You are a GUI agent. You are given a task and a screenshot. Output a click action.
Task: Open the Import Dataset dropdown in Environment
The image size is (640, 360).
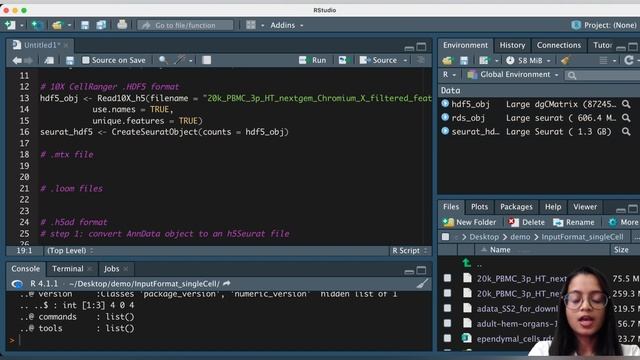tap(488, 60)
